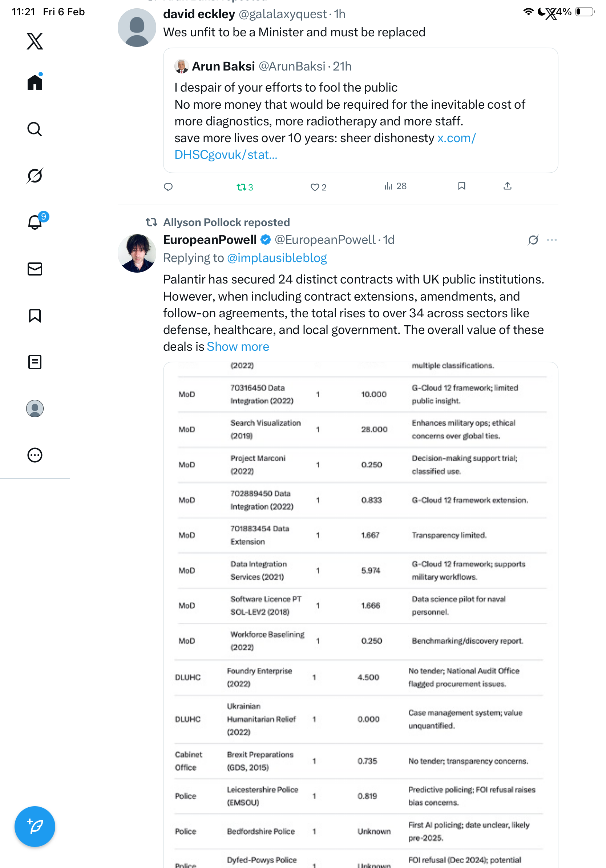Open more options on EuropeanPowell's post
Viewport: 606px width, 868px height.
[x=552, y=240]
